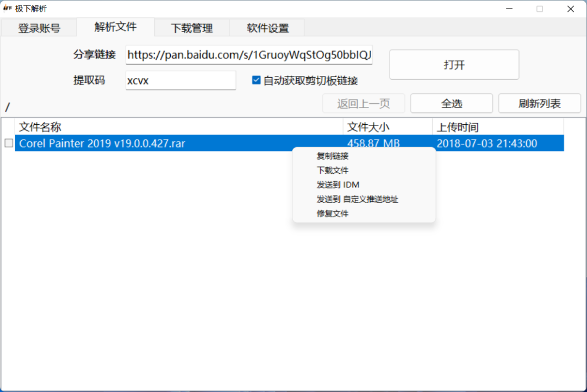The height and width of the screenshot is (392, 587).
Task: Check the box beside Corel Painter rar file
Action: click(9, 143)
